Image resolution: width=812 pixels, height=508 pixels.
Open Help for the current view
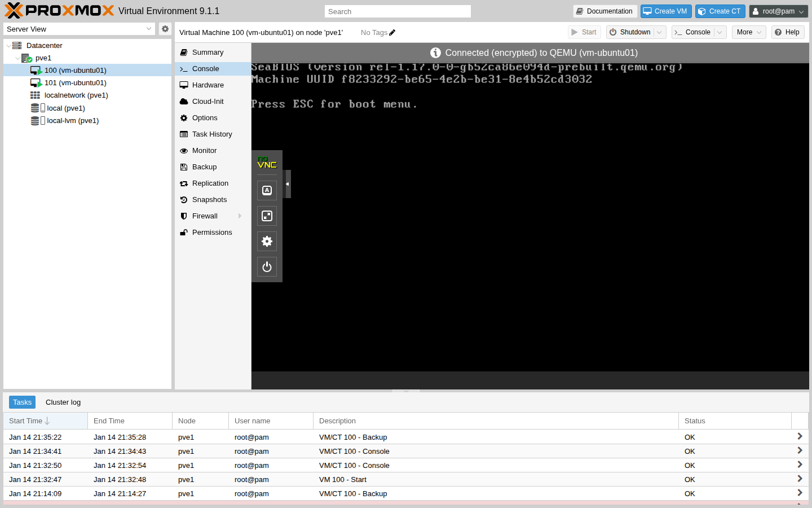point(787,32)
